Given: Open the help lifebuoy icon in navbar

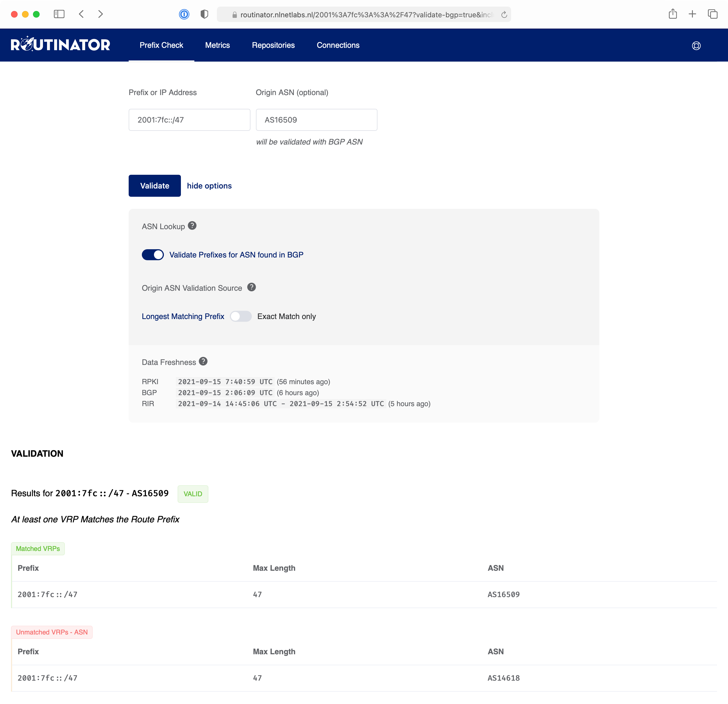Looking at the screenshot, I should (x=696, y=45).
